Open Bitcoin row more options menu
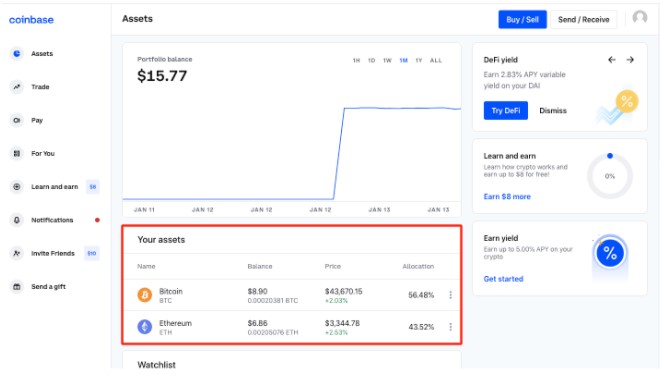Viewport: 662px width, 376px height. (x=450, y=295)
